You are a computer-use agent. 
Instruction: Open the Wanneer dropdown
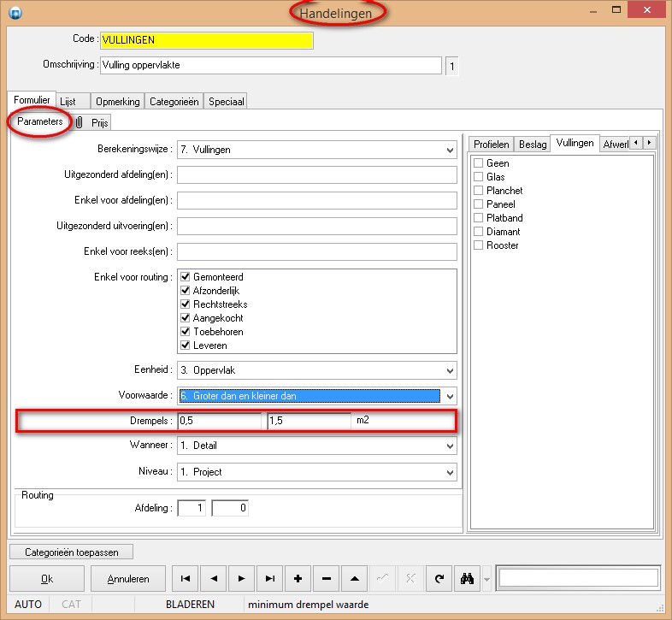[x=450, y=446]
